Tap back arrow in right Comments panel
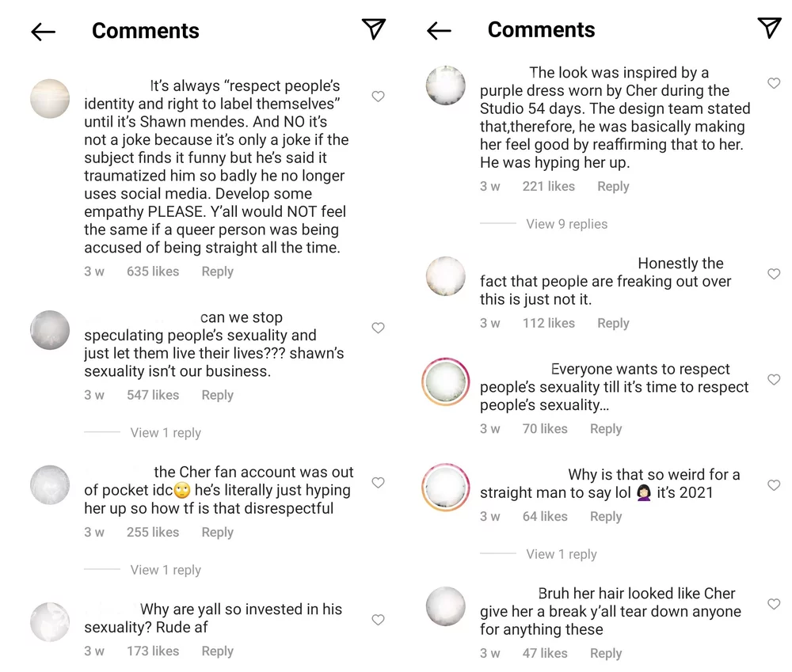792x672 pixels. coord(439,31)
